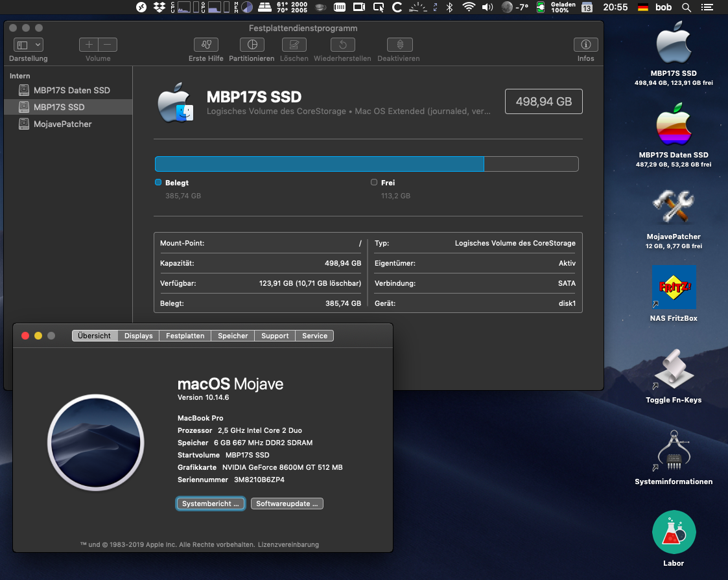Viewport: 728px width, 580px height.
Task: Add a volume with the plus button
Action: [89, 45]
